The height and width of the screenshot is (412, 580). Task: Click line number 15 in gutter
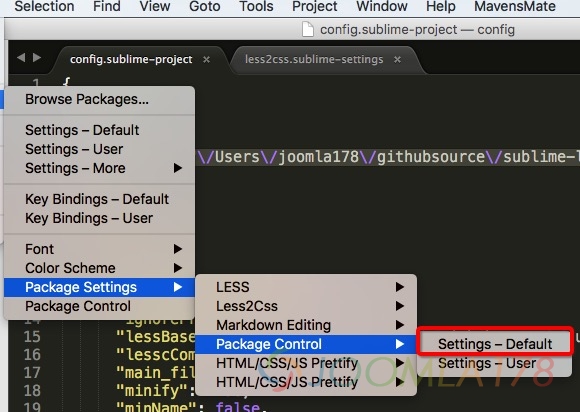[32, 337]
